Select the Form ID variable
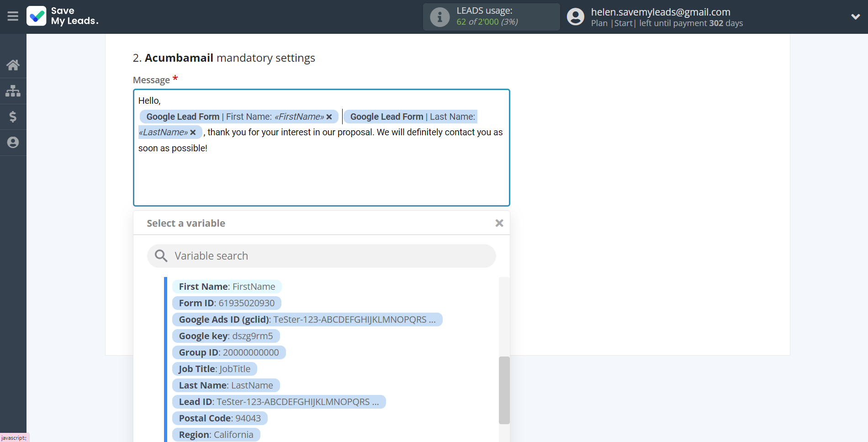 pos(227,303)
